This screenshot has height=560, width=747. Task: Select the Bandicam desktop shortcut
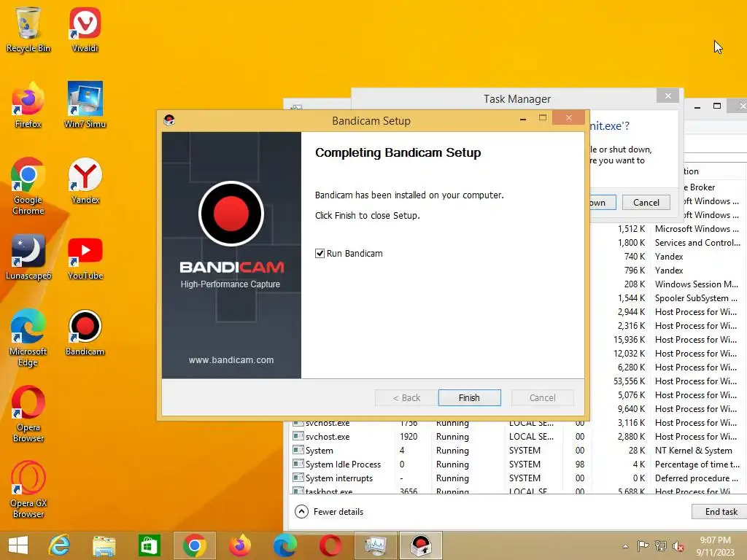85,332
